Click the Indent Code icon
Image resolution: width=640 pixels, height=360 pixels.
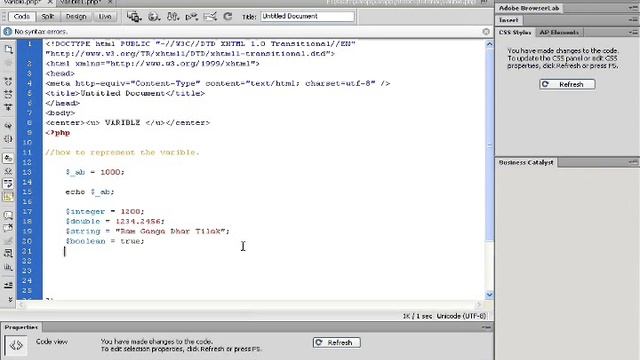pos(8,285)
